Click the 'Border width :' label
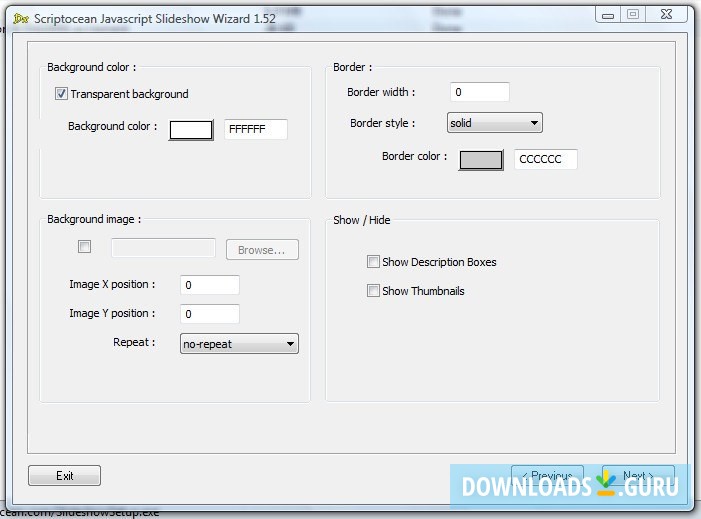This screenshot has height=519, width=701. pyautogui.click(x=381, y=92)
